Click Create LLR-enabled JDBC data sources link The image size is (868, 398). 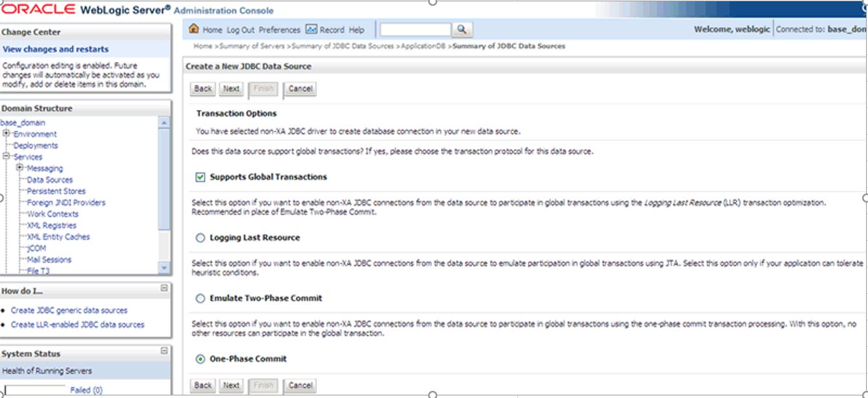[78, 325]
